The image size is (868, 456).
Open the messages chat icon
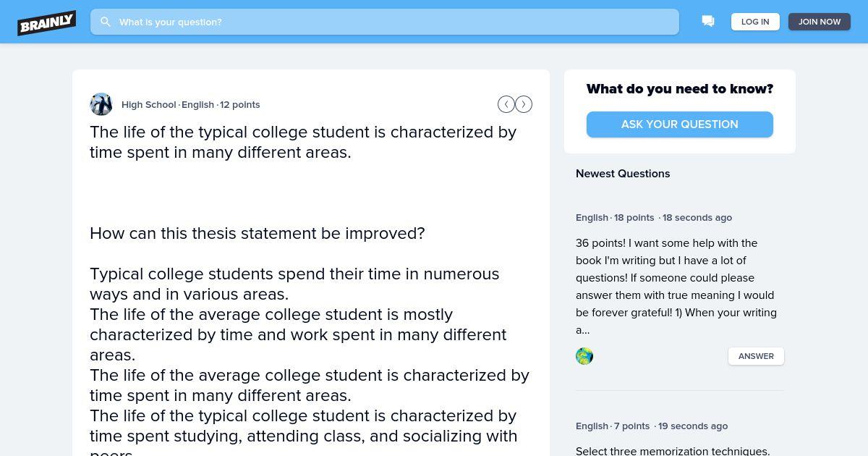708,22
